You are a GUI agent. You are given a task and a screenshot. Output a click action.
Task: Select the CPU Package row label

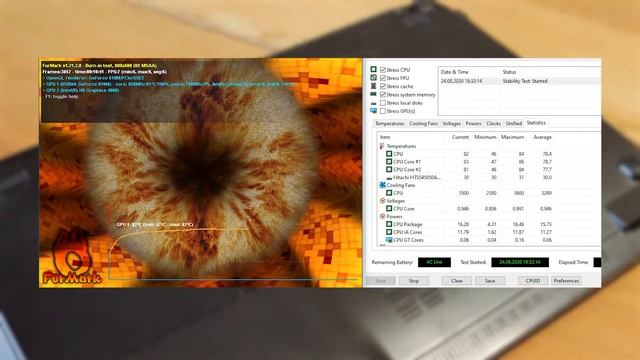[x=407, y=224]
